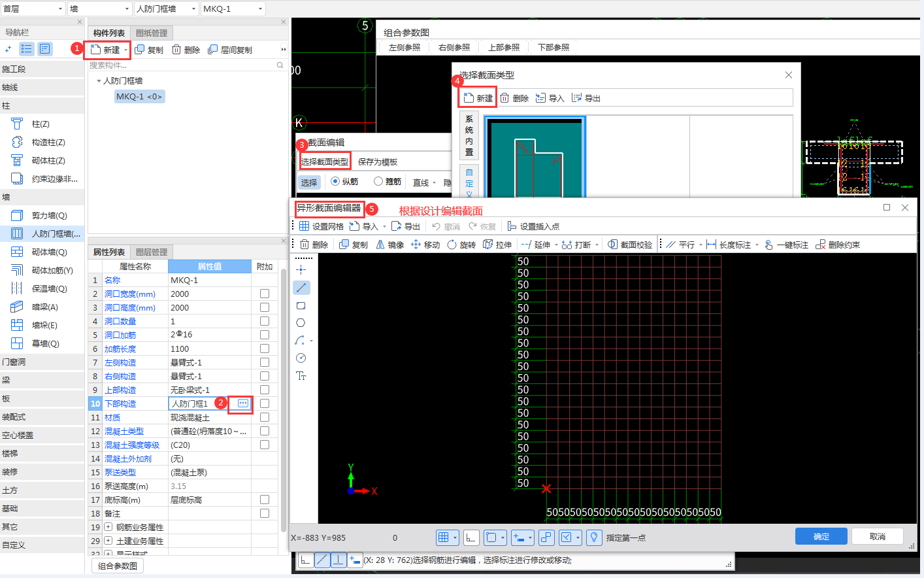This screenshot has width=924, height=578.
Task: Click the 搜索构件 search field
Action: coord(187,65)
